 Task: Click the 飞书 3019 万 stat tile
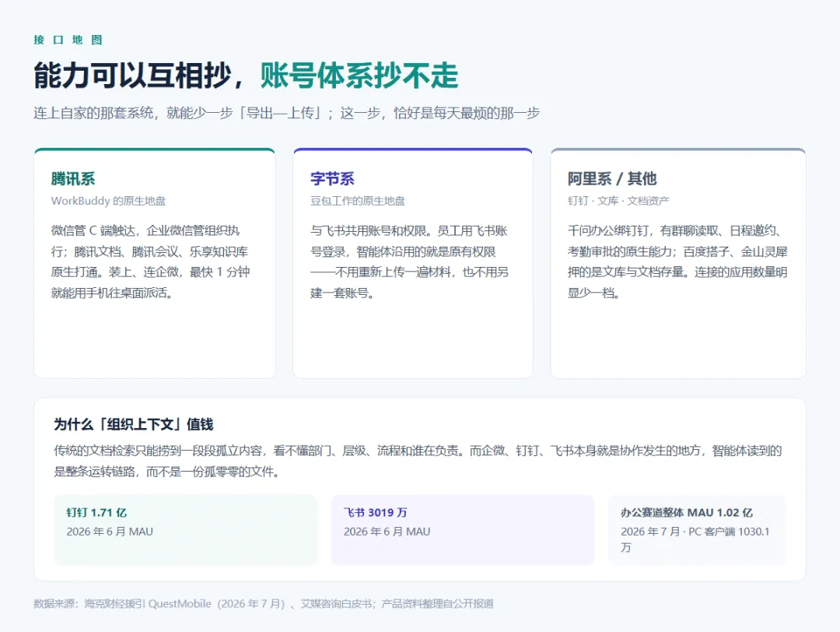(462, 529)
